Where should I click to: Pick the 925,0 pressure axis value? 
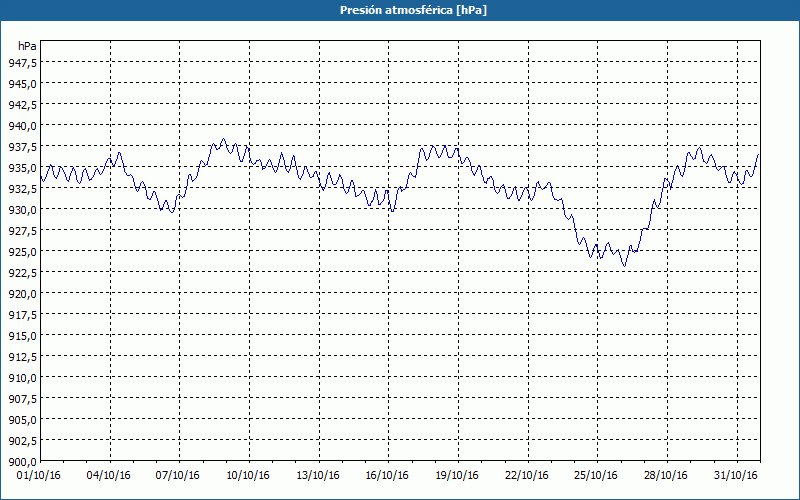point(21,252)
